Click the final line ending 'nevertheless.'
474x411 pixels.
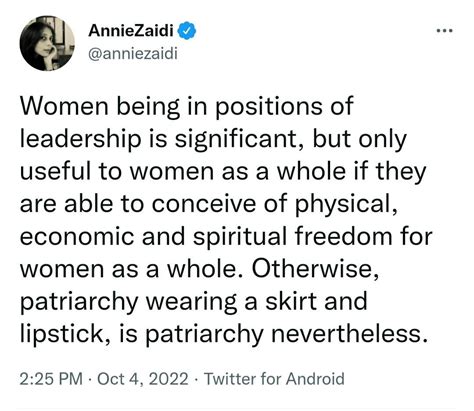pos(224,335)
